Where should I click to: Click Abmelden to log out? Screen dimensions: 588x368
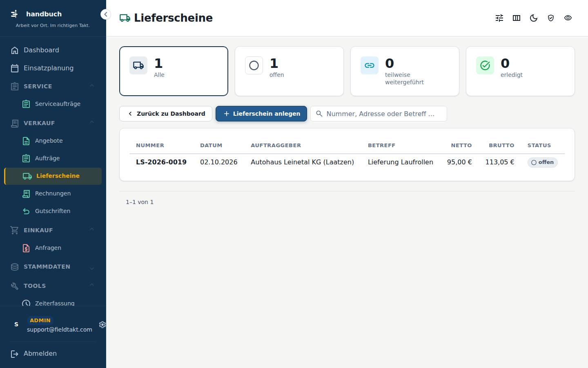pyautogui.click(x=53, y=354)
